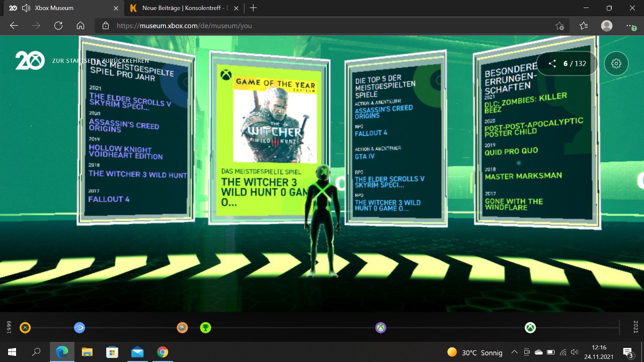Click 'The Elder Scrolls V Skyrim' in top 5 panel
Viewport: 644px width, 362px height.
click(390, 182)
